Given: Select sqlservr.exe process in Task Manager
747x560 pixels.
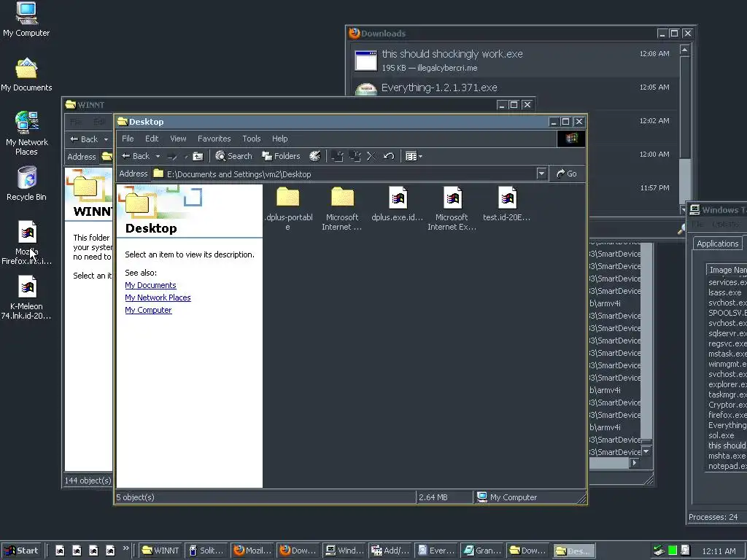Looking at the screenshot, I should click(727, 333).
